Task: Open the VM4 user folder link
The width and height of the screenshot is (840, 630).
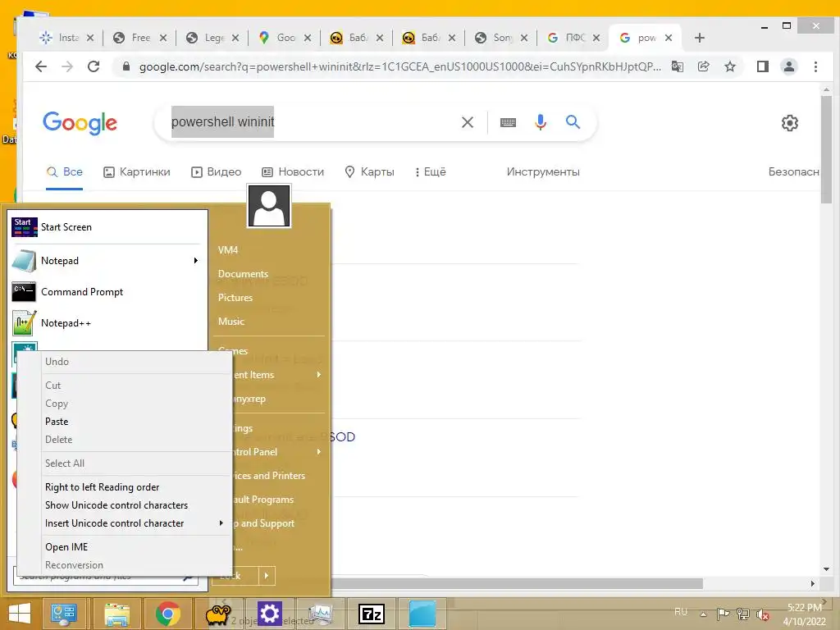Action: pyautogui.click(x=228, y=250)
